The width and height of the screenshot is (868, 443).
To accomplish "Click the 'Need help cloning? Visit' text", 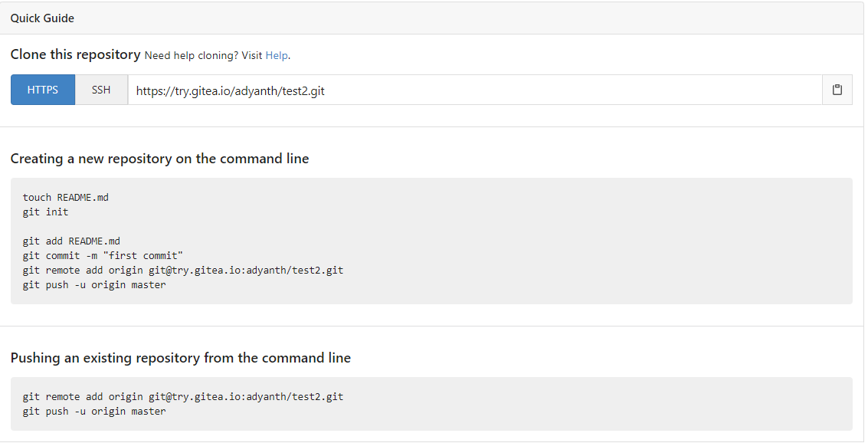I will [203, 56].
